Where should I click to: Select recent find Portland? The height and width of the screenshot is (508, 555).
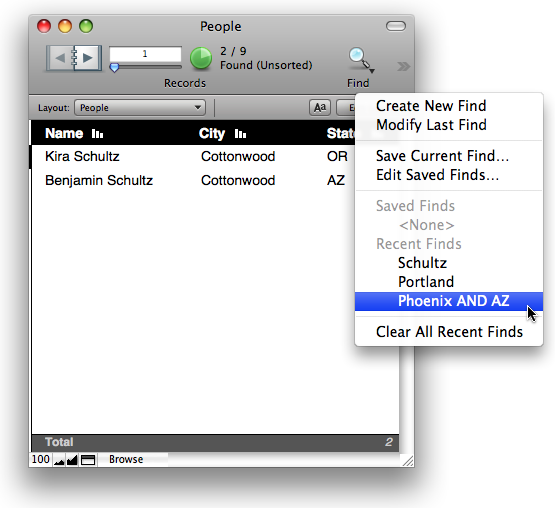pyautogui.click(x=426, y=282)
